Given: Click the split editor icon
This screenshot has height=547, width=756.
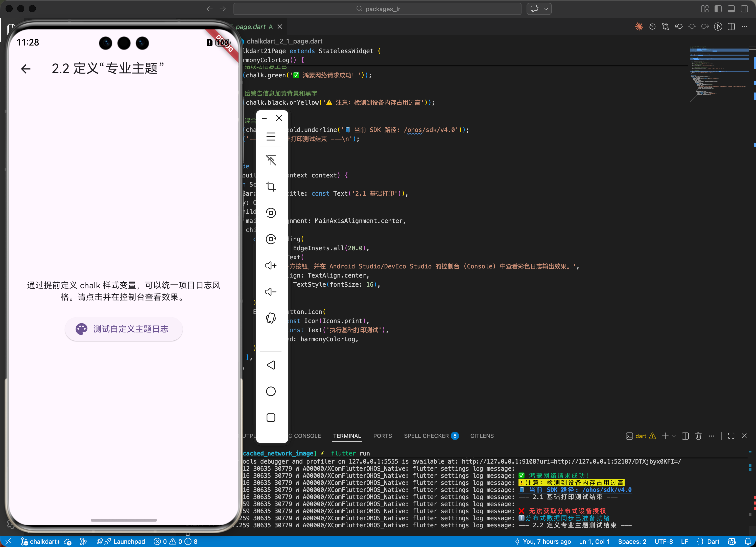Looking at the screenshot, I should click(731, 27).
